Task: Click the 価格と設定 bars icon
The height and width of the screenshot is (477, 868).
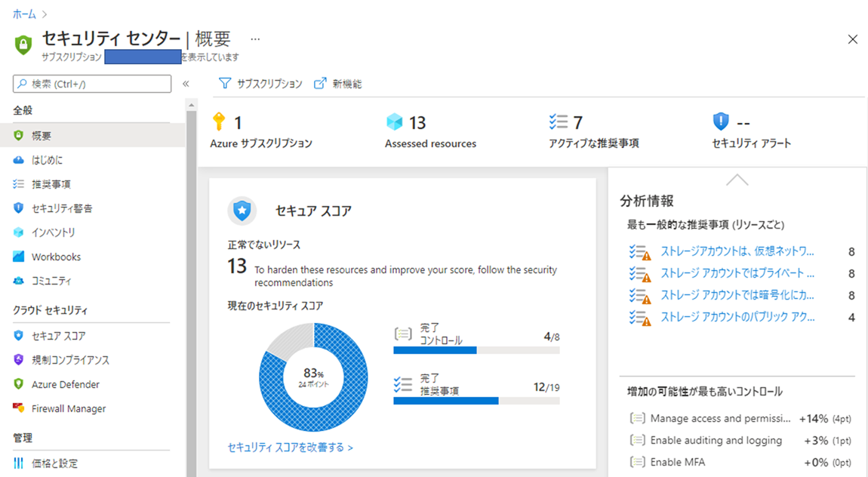Action: point(19,463)
